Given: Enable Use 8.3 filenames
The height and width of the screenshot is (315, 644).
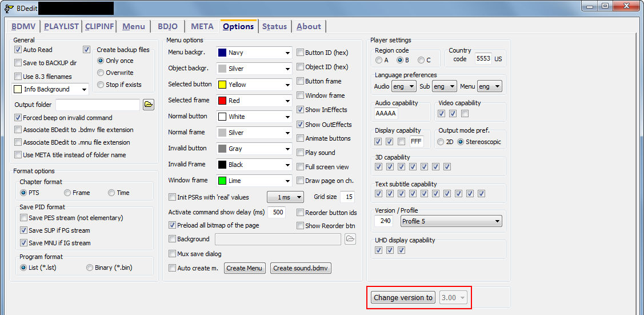Looking at the screenshot, I should point(18,77).
